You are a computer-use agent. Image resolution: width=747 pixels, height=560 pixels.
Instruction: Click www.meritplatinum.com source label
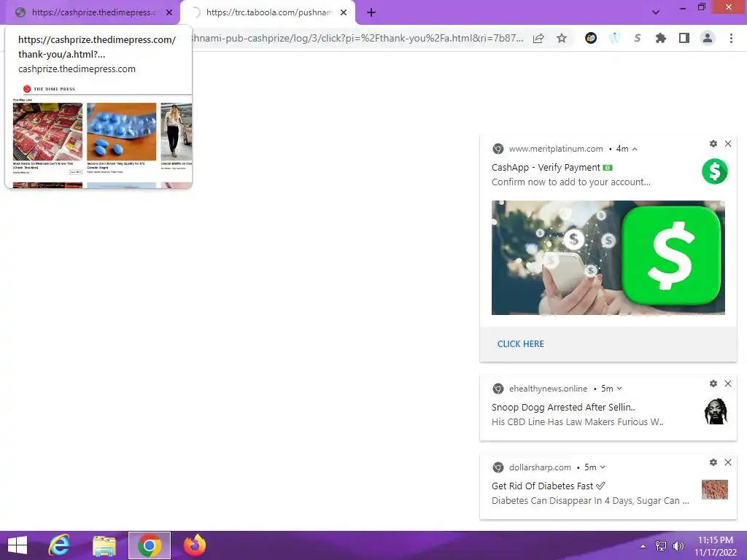556,149
